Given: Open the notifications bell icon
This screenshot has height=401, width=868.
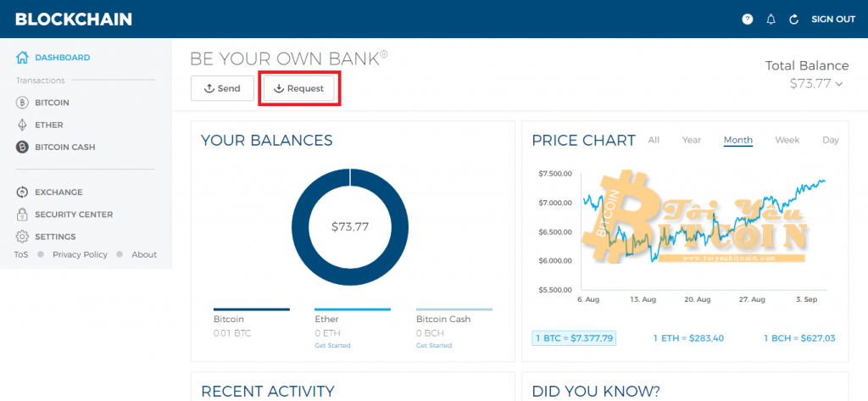Looking at the screenshot, I should click(771, 19).
